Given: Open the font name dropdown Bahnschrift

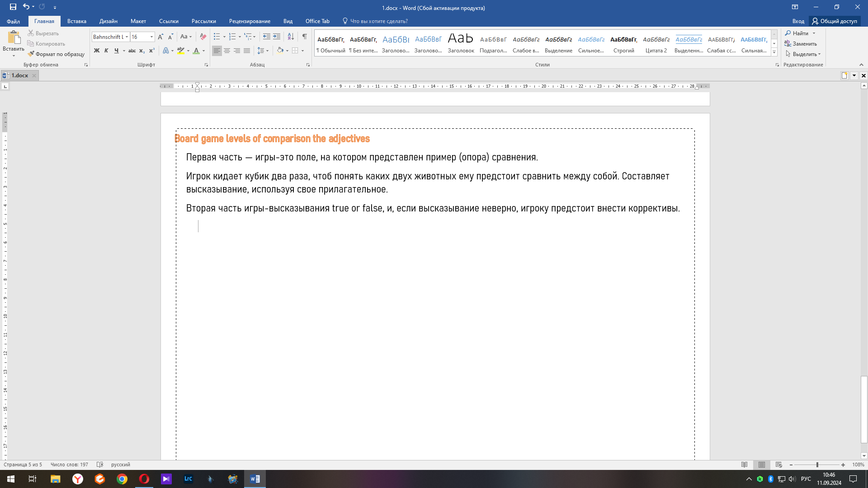Looking at the screenshot, I should [x=127, y=37].
